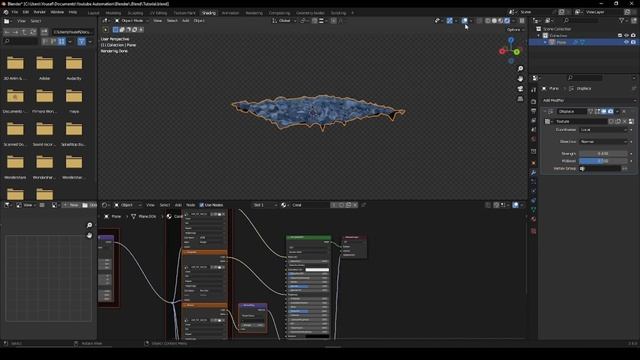Toggle Displace modifier render visibility
Viewport: 640px width, 360px height.
[x=611, y=111]
